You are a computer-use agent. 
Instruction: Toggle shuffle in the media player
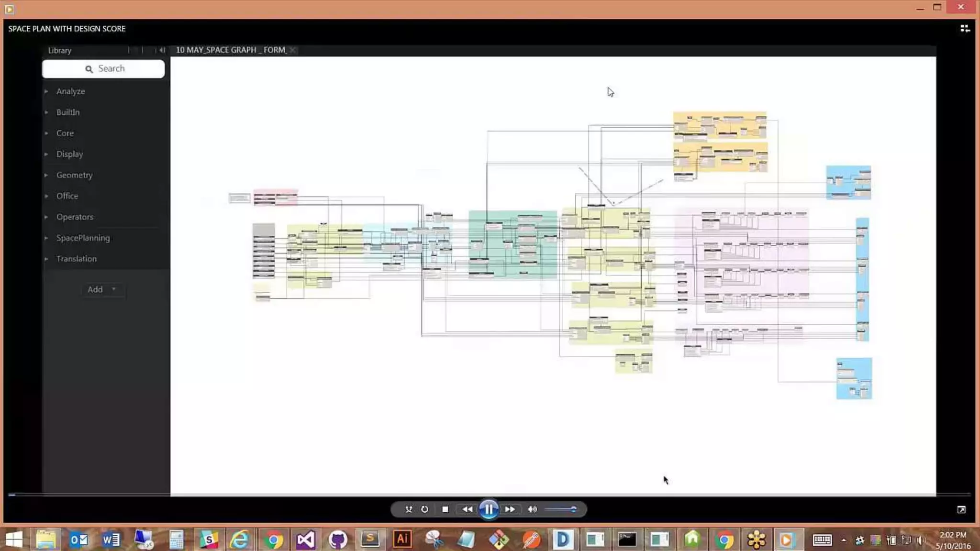coord(409,509)
